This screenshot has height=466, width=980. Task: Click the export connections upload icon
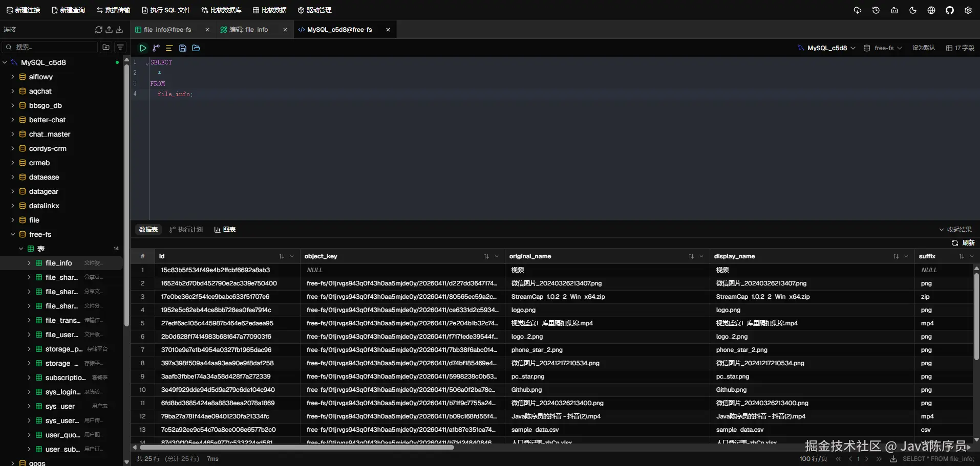(x=109, y=30)
